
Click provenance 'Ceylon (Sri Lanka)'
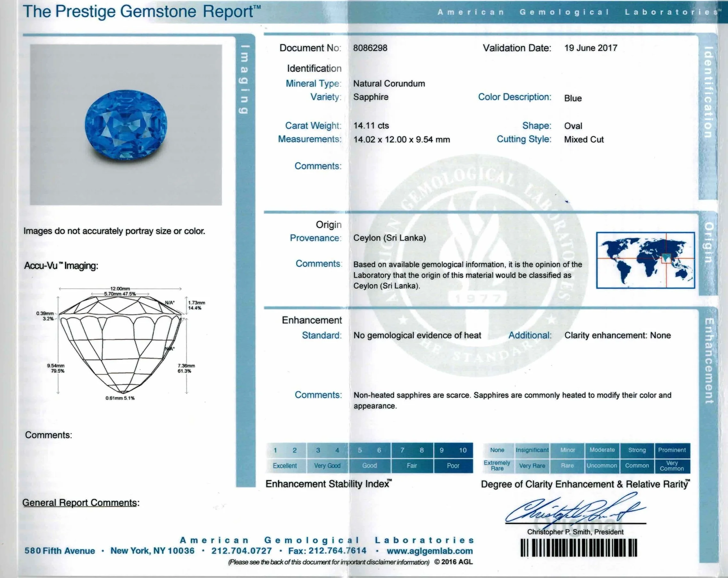click(390, 238)
